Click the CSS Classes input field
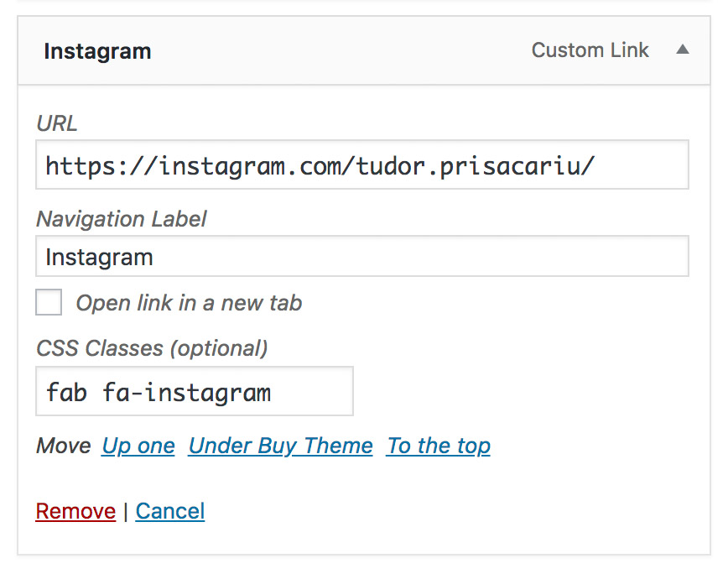Screen dimensions: 728x574 [194, 391]
